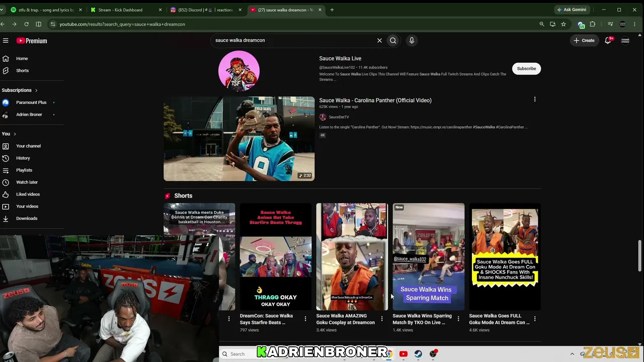Reload the current page
Screen dimensions: 644x362
pos(26,24)
